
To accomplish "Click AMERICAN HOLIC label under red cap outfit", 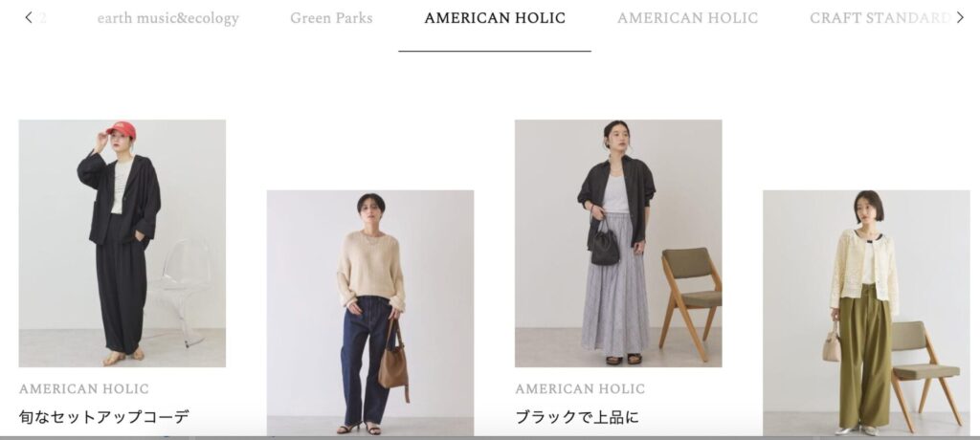I will (84, 388).
